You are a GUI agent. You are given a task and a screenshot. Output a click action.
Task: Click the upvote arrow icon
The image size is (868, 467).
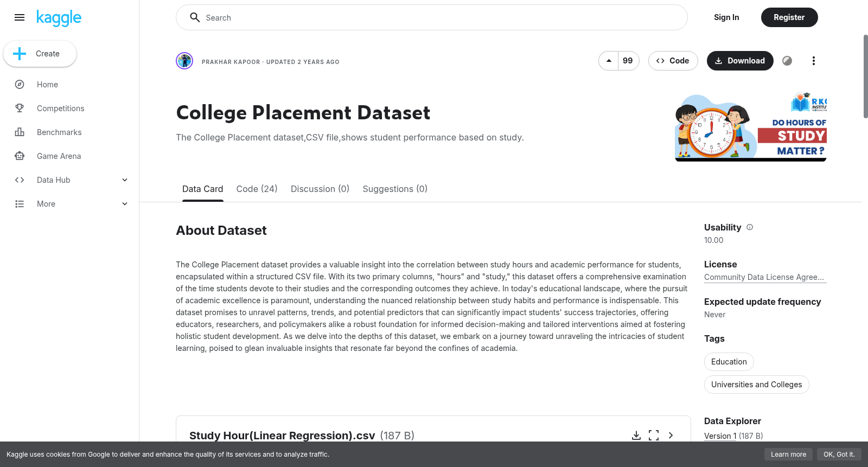(609, 61)
